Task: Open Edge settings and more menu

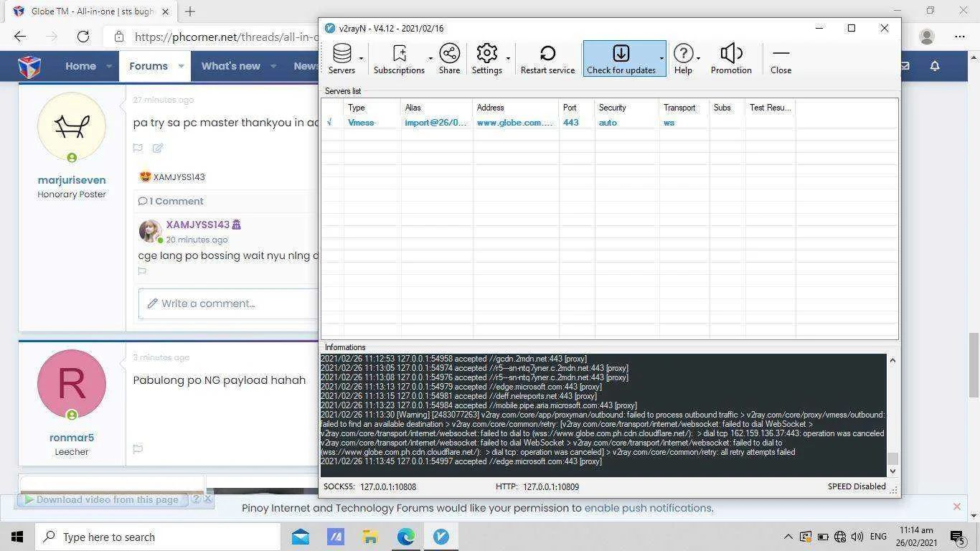Action: pyautogui.click(x=960, y=37)
